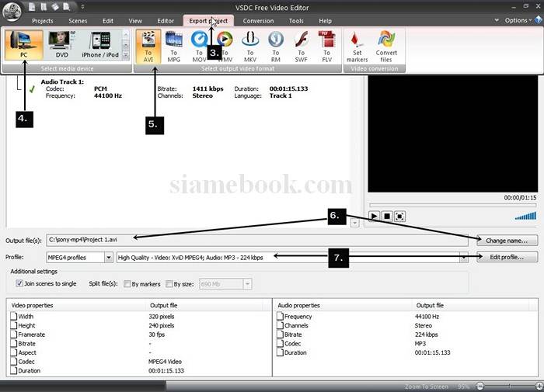544x392 pixels.
Task: Select DVD as the media device
Action: click(62, 45)
